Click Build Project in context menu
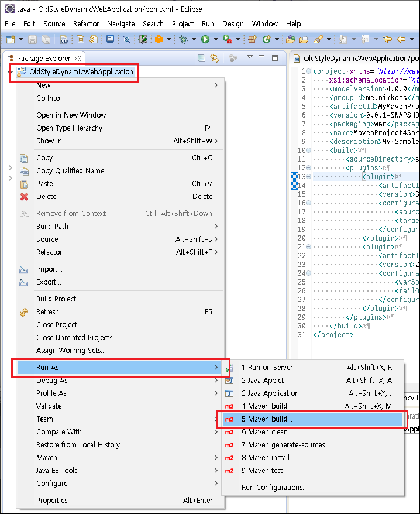Image resolution: width=420 pixels, height=514 pixels. click(120, 299)
